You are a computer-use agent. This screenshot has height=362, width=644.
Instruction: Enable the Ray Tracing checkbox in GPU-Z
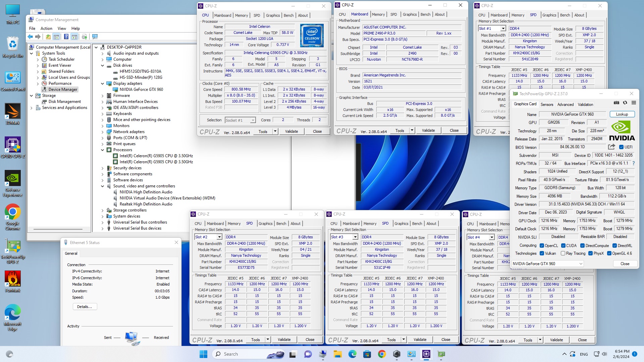click(x=563, y=253)
